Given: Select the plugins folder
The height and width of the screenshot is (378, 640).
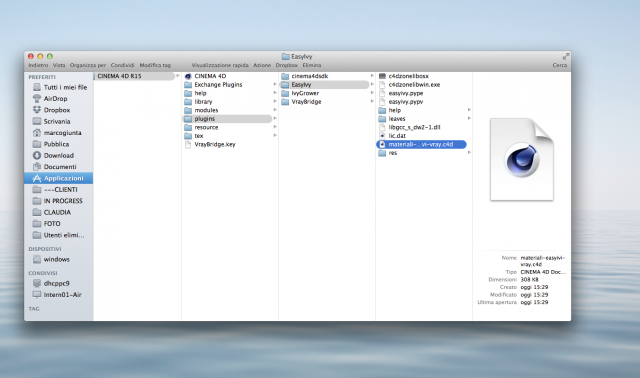Looking at the screenshot, I should pos(227,119).
